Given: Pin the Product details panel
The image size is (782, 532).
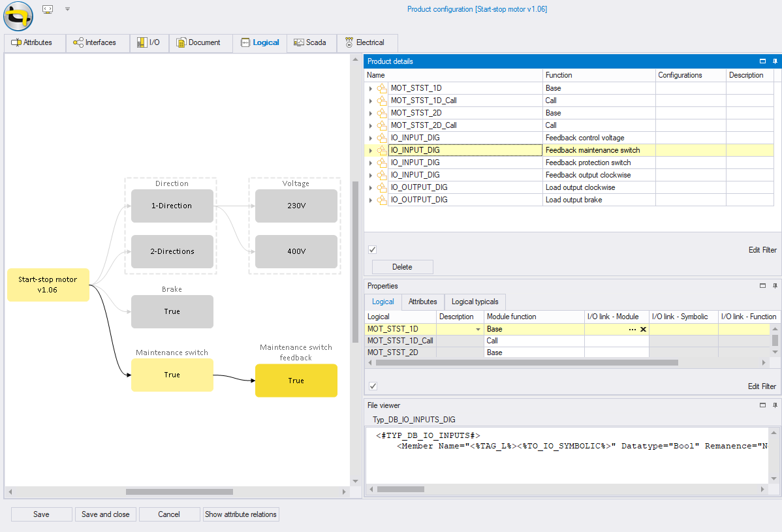Looking at the screenshot, I should [775, 61].
